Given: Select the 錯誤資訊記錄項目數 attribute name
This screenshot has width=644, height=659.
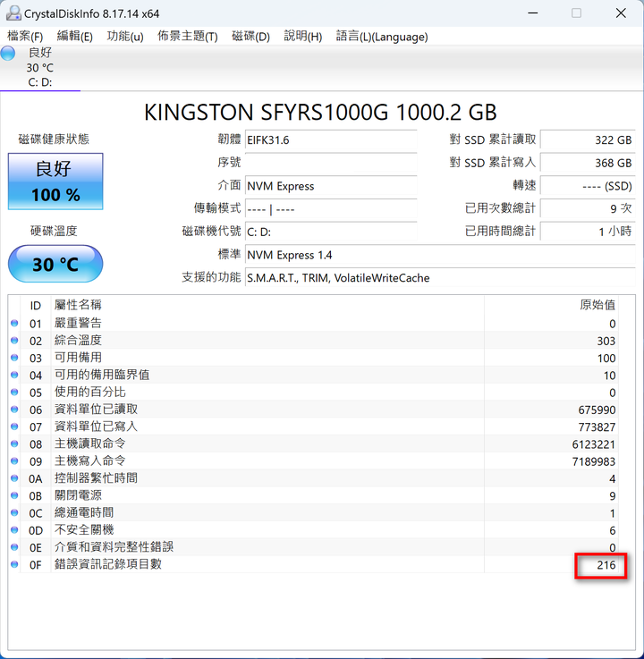Looking at the screenshot, I should 108,564.
